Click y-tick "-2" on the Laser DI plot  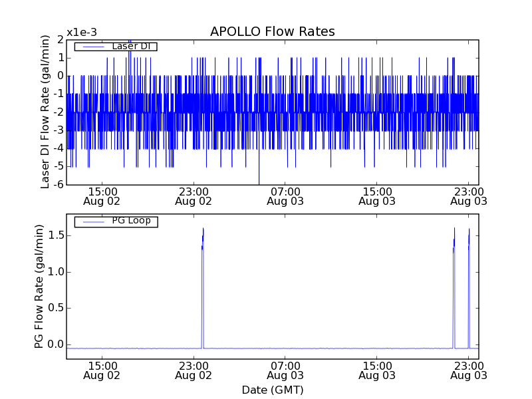pyautogui.click(x=59, y=112)
